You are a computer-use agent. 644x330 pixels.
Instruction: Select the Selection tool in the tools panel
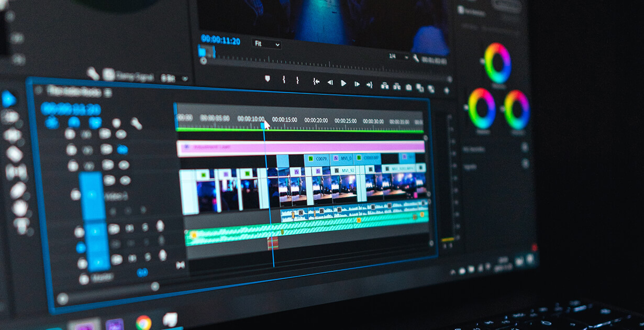8,99
